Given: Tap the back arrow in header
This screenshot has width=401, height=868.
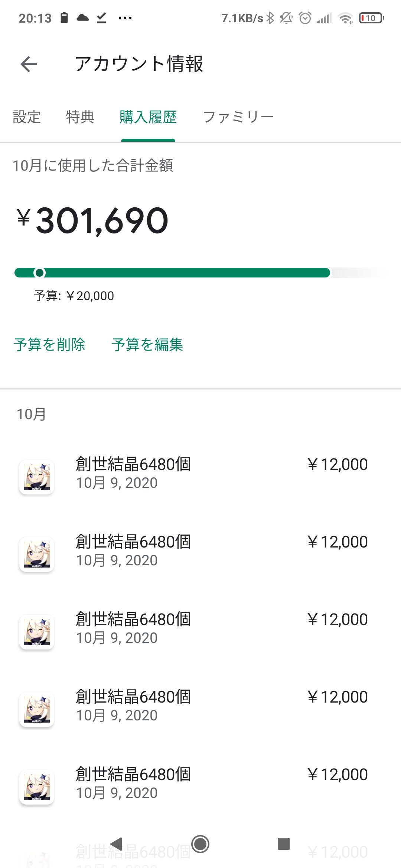Looking at the screenshot, I should [29, 64].
